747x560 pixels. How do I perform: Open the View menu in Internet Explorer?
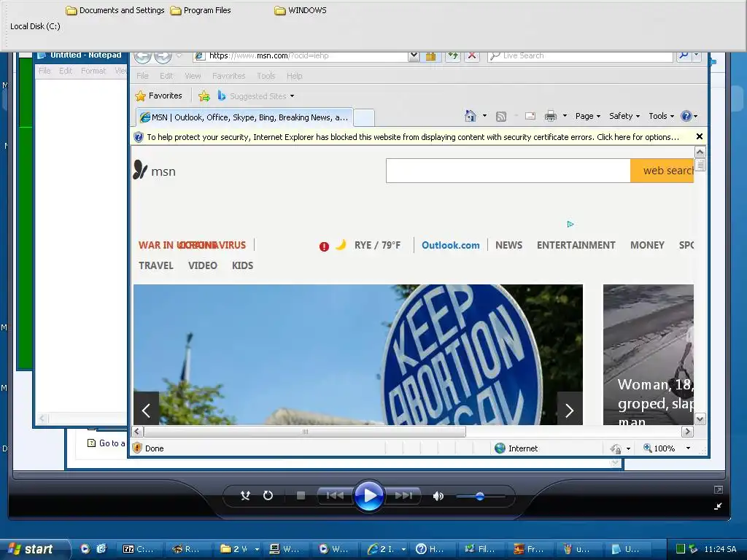tap(193, 76)
